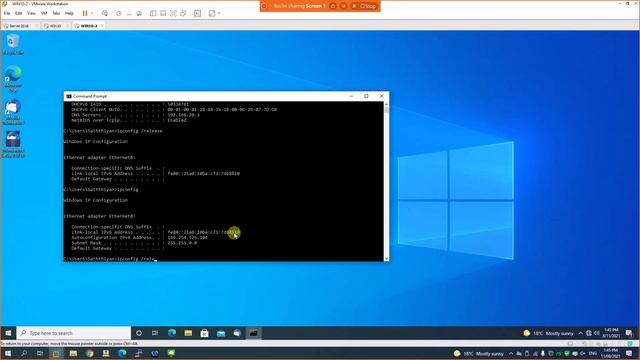Image resolution: width=640 pixels, height=360 pixels.
Task: Click the orange Suspend/Pause VM button
Action: [x=85, y=13]
